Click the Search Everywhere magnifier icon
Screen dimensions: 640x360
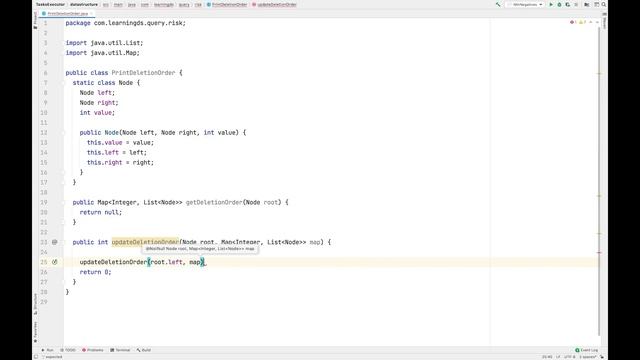[604, 4]
